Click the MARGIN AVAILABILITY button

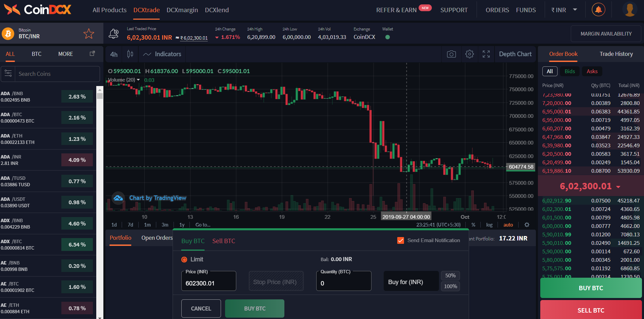(x=606, y=34)
